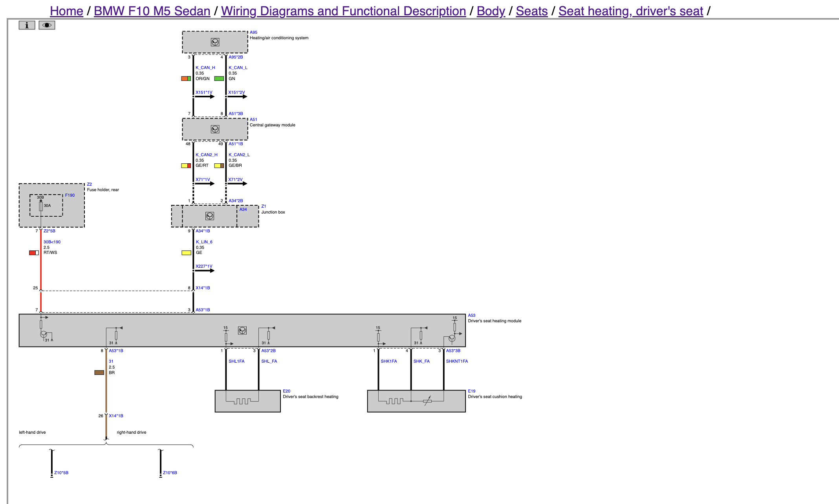Click transistor icon in A34 junction box

210,216
